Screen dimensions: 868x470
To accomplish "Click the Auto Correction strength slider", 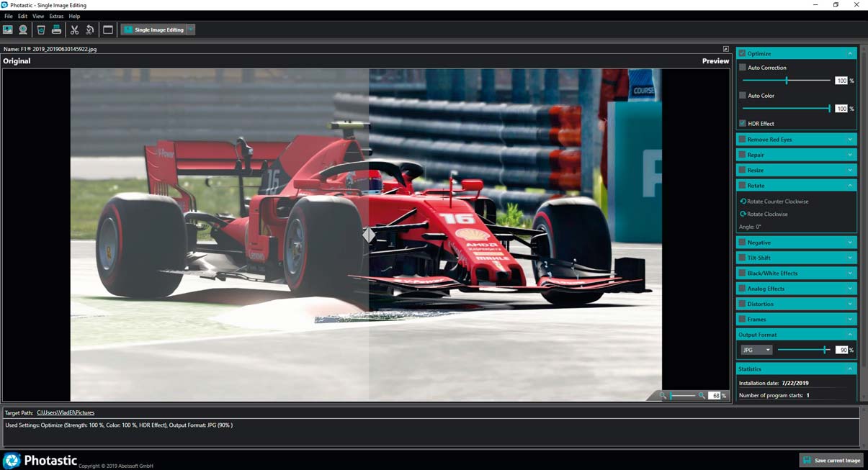I will click(787, 81).
